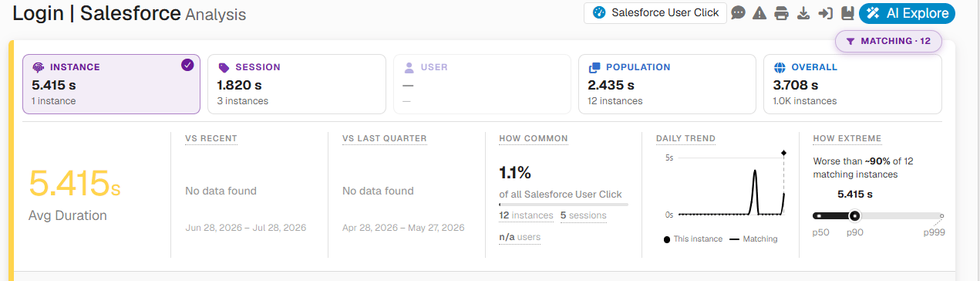Click the fingerprint icon on Instance card
The width and height of the screenshot is (980, 281).
(x=39, y=67)
